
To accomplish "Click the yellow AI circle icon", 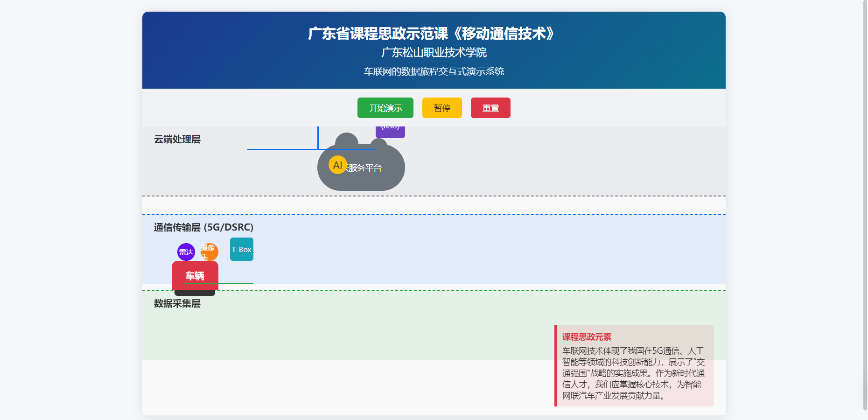I will tap(337, 165).
